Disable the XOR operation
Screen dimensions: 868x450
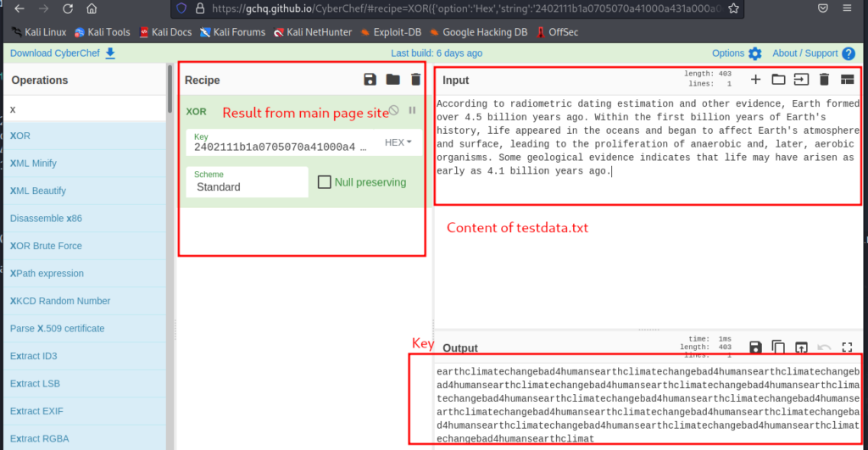click(x=393, y=110)
